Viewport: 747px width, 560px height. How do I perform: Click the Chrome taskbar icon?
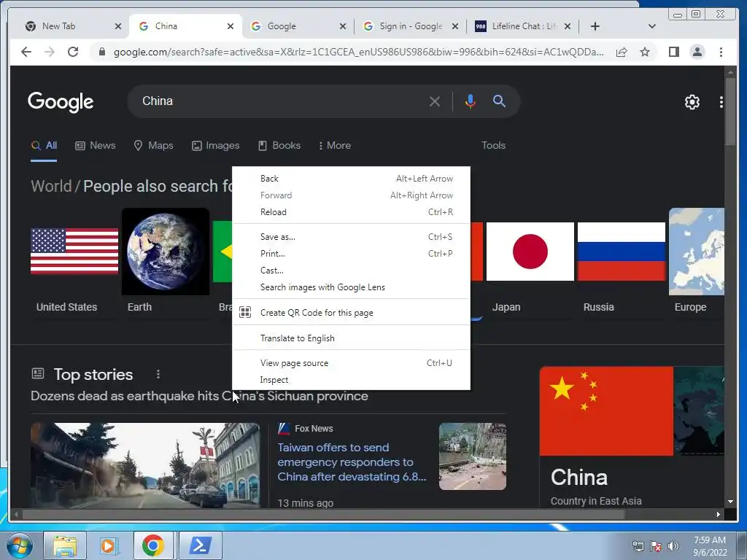153,545
